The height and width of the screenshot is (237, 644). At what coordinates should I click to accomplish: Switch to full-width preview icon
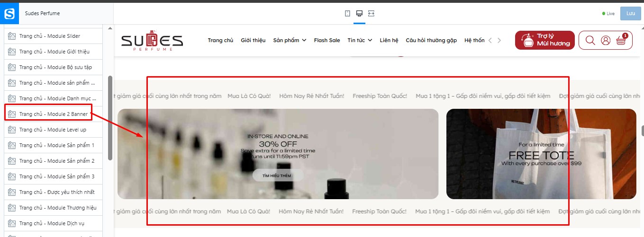pos(371,13)
